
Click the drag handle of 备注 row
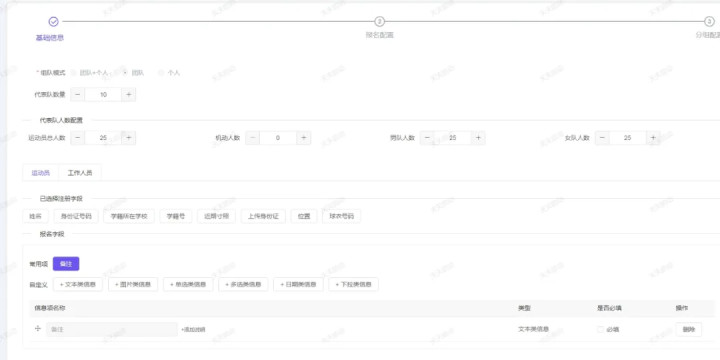(x=38, y=329)
